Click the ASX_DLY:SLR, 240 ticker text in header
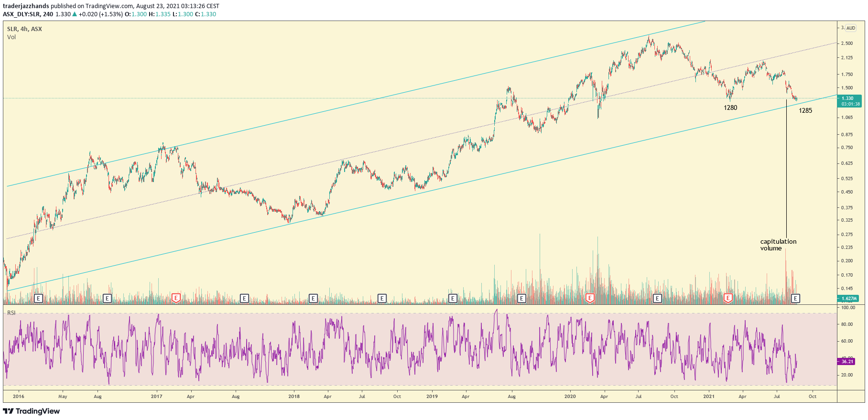 (x=28, y=14)
